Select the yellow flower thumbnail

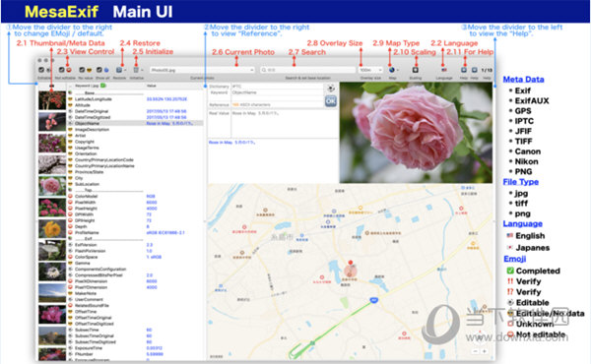pyautogui.click(x=52, y=228)
